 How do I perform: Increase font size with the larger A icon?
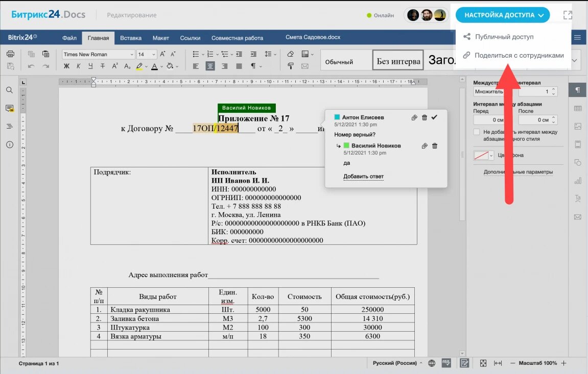coord(162,54)
